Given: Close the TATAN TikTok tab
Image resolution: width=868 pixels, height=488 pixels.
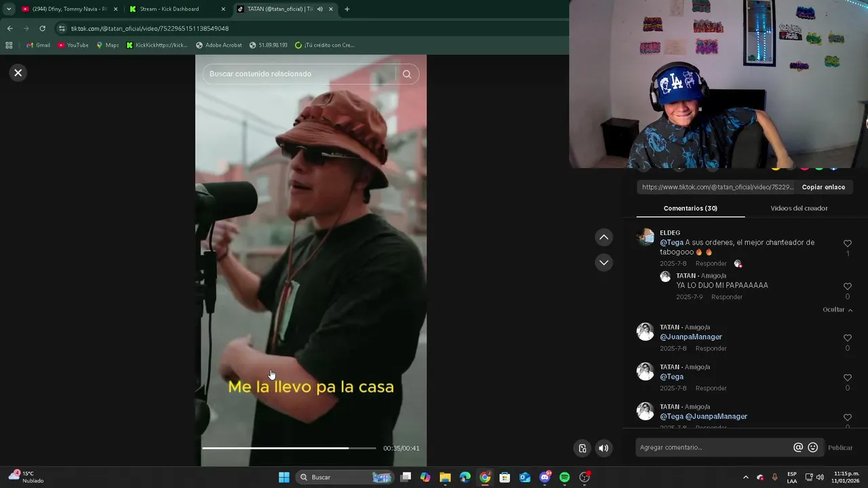Looking at the screenshot, I should [331, 9].
